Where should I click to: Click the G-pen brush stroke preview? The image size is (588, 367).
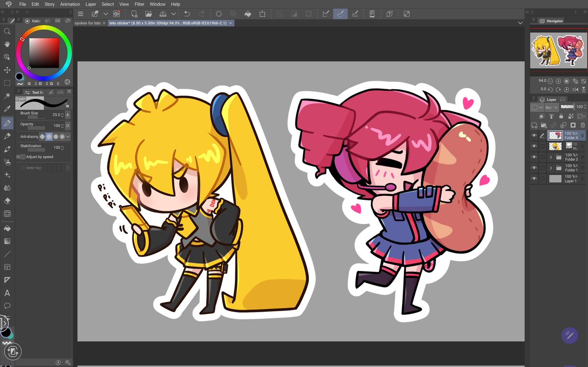[44, 102]
